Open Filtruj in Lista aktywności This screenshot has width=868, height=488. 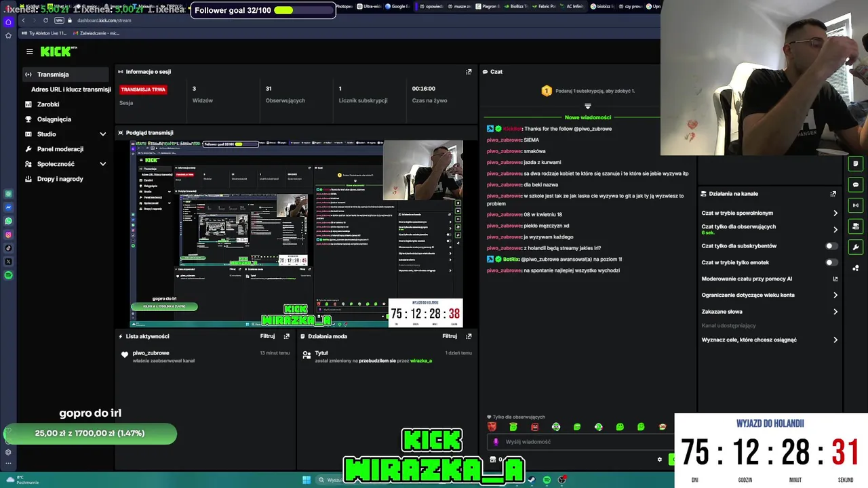[x=267, y=336]
